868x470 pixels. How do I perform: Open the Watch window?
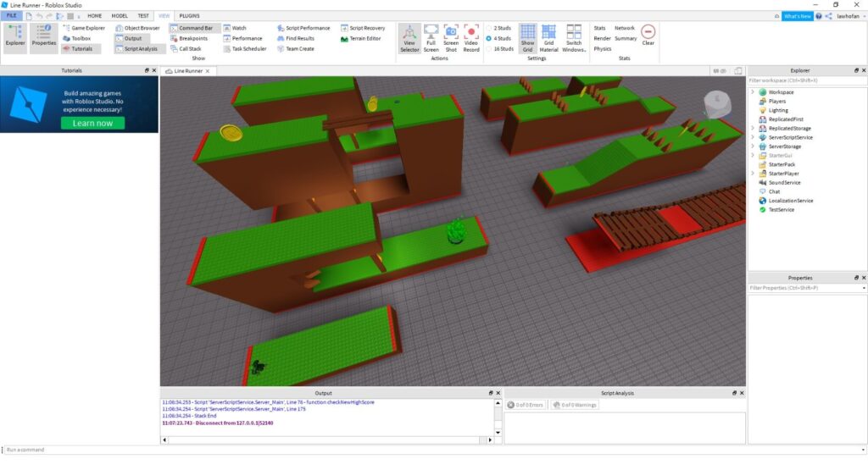[235, 28]
